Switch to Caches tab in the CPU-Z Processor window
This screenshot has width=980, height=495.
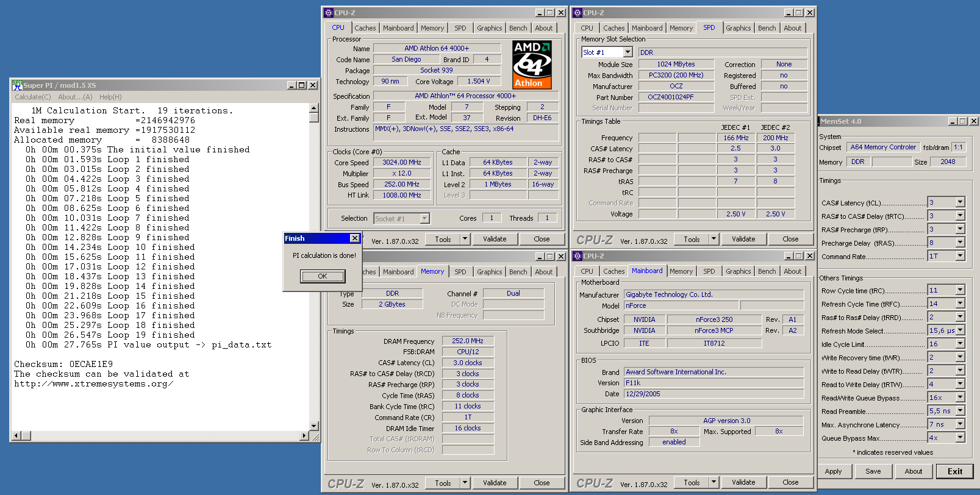(365, 28)
